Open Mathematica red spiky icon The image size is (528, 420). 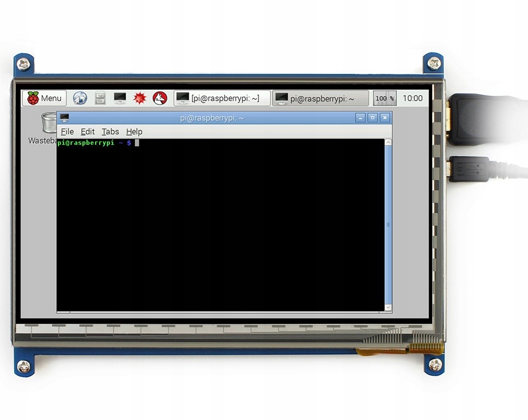(140, 98)
